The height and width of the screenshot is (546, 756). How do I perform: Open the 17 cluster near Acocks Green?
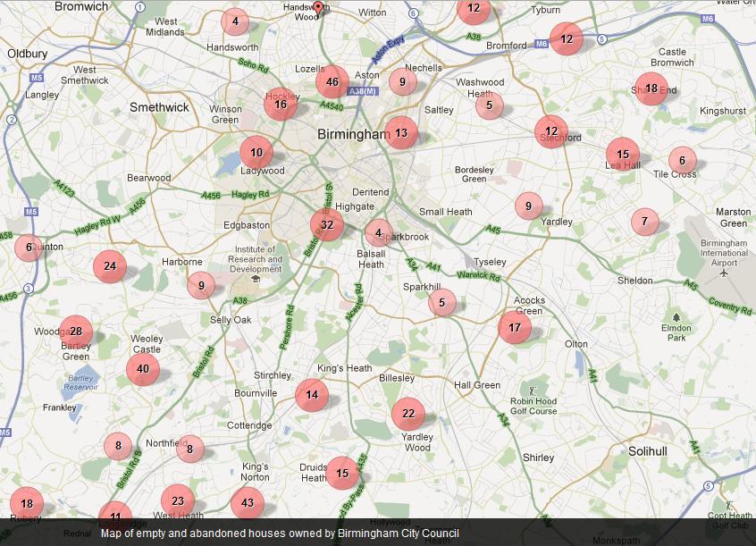pos(515,327)
